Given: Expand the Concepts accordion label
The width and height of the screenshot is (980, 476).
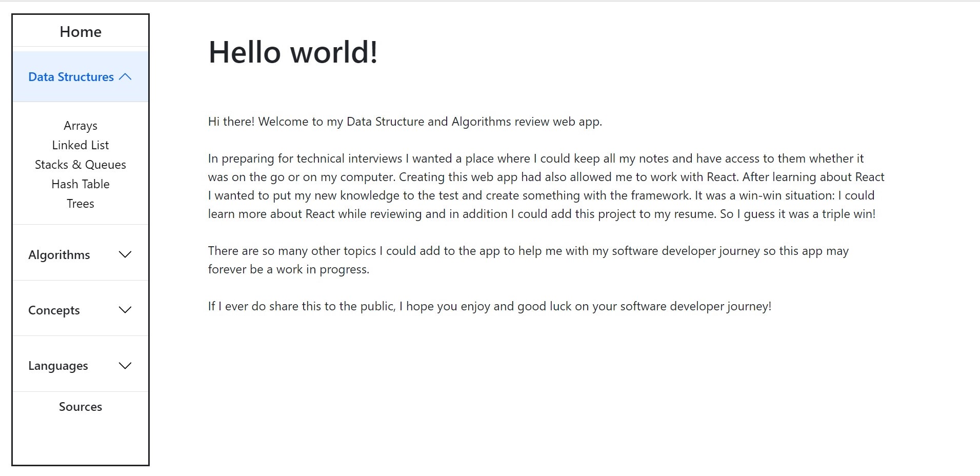Looking at the screenshot, I should pos(54,310).
